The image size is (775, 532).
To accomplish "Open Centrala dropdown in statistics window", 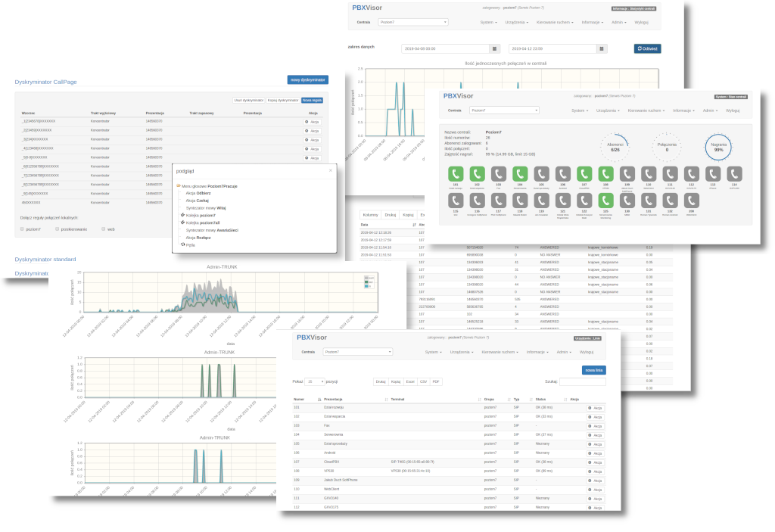I will pyautogui.click(x=412, y=22).
